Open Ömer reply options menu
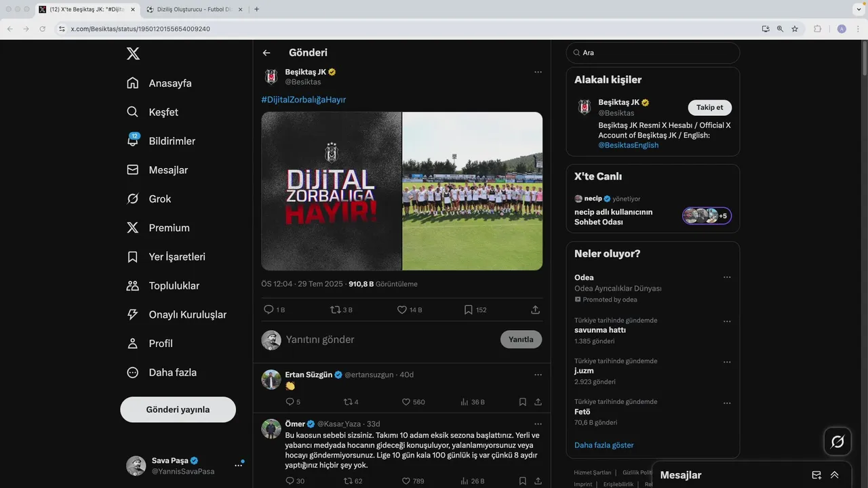Image resolution: width=868 pixels, height=488 pixels. (538, 424)
